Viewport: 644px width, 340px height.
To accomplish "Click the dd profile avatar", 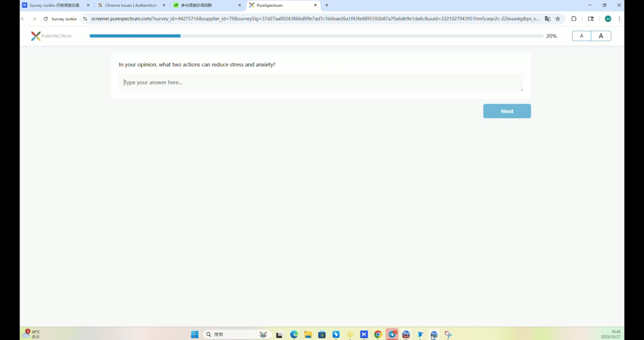I will click(x=608, y=19).
